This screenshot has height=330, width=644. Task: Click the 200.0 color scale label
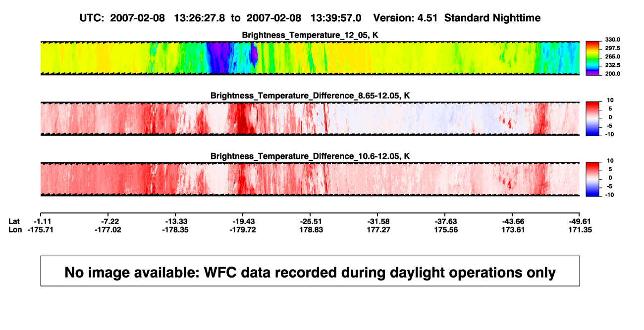(x=613, y=73)
